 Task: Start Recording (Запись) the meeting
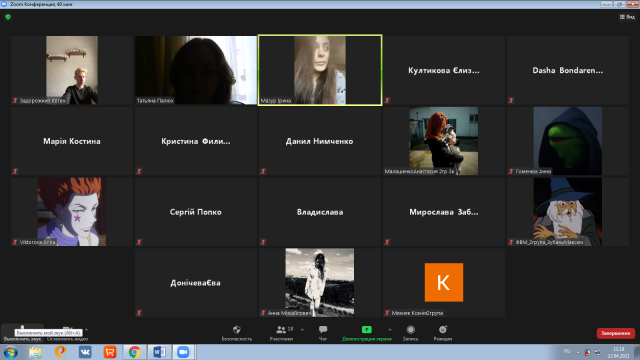click(x=411, y=333)
